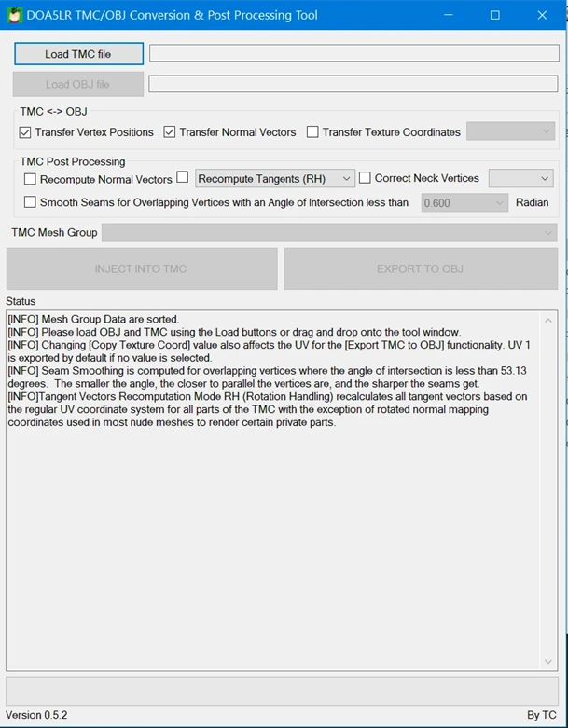This screenshot has width=568, height=728.
Task: Open the 0.600 radian angle dropdown
Action: 464,203
